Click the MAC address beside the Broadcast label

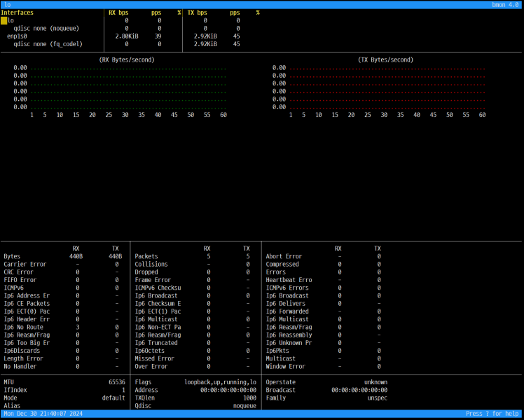coord(359,390)
